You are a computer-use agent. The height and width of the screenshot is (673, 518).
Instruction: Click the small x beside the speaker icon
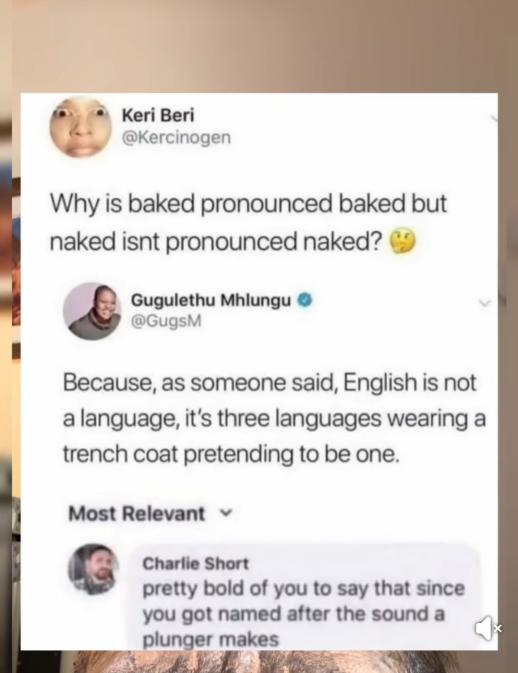coord(497,628)
